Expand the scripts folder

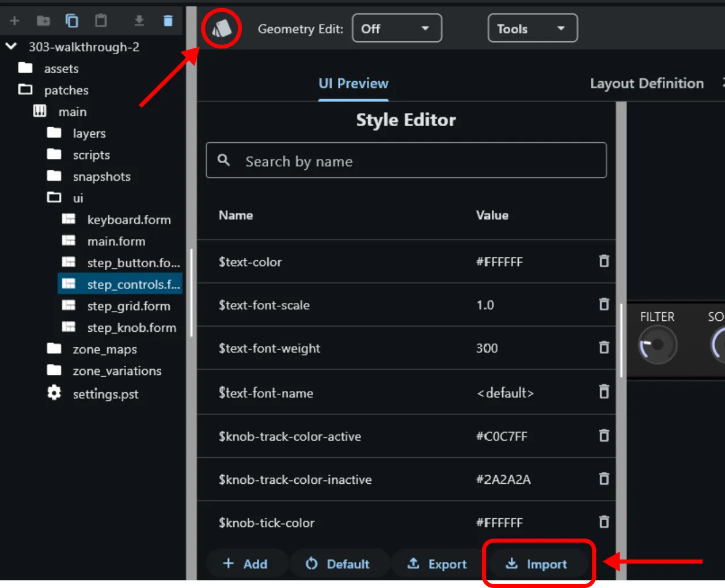click(x=54, y=154)
